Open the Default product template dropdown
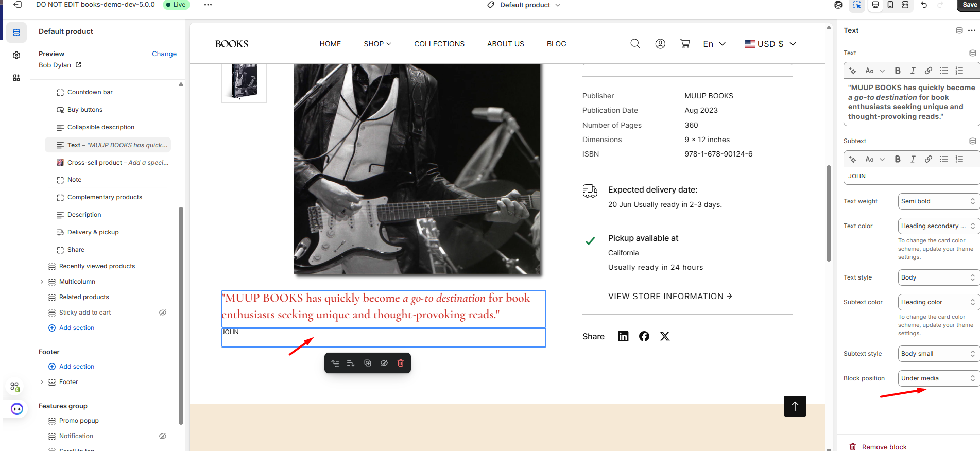This screenshot has height=451, width=980. 524,5
